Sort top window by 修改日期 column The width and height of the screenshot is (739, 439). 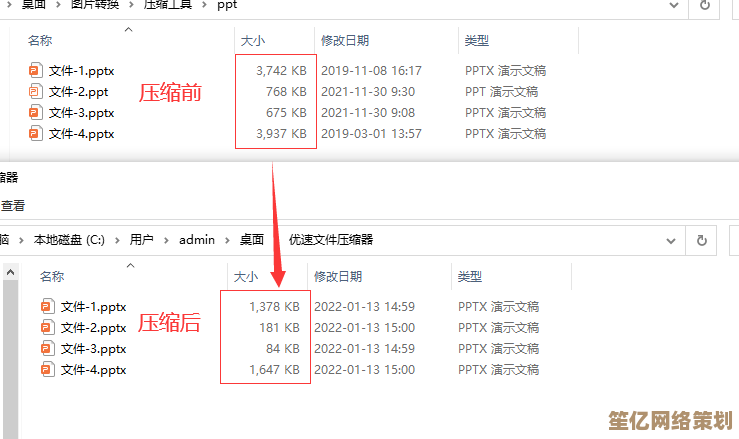point(345,41)
